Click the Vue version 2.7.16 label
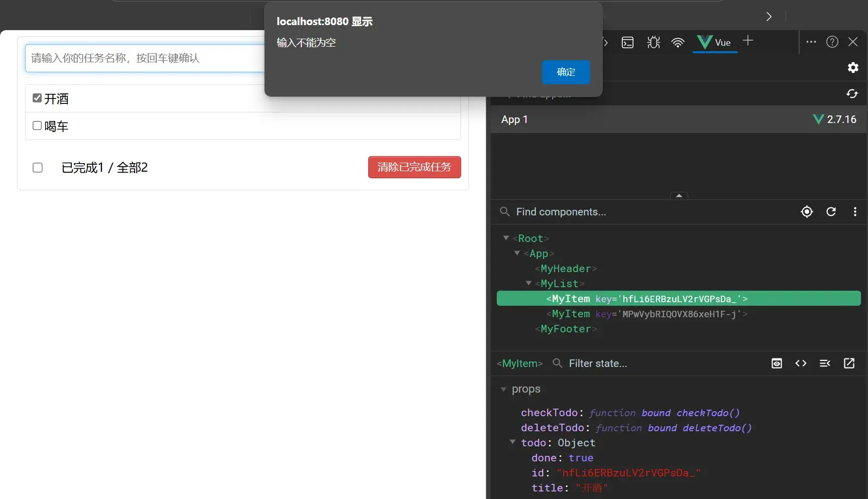This screenshot has width=868, height=499. click(841, 119)
